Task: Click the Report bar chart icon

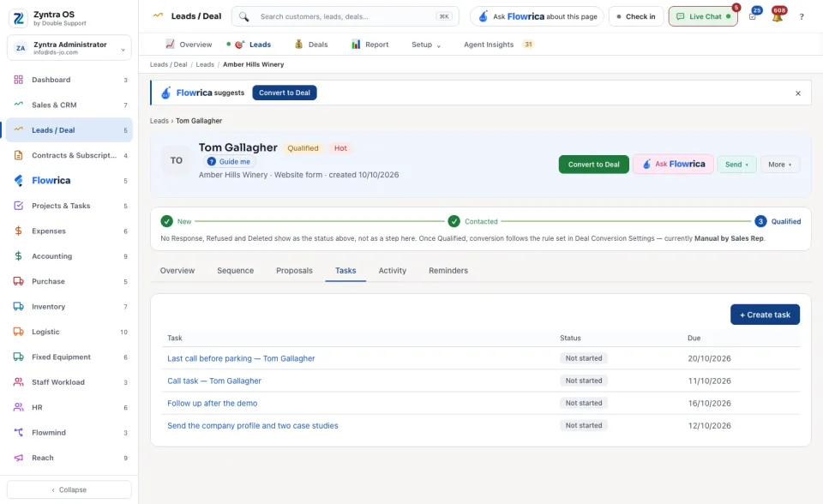Action: (x=356, y=44)
